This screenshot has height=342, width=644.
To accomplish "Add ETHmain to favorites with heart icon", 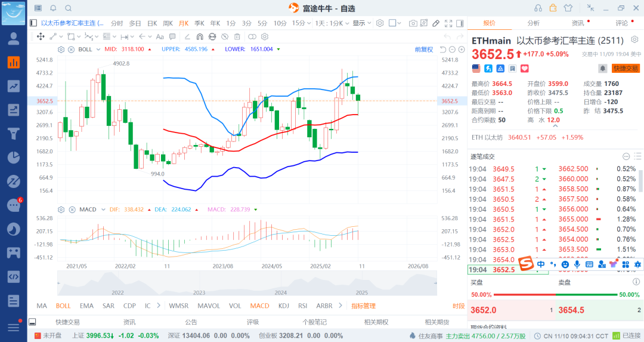I will [525, 69].
